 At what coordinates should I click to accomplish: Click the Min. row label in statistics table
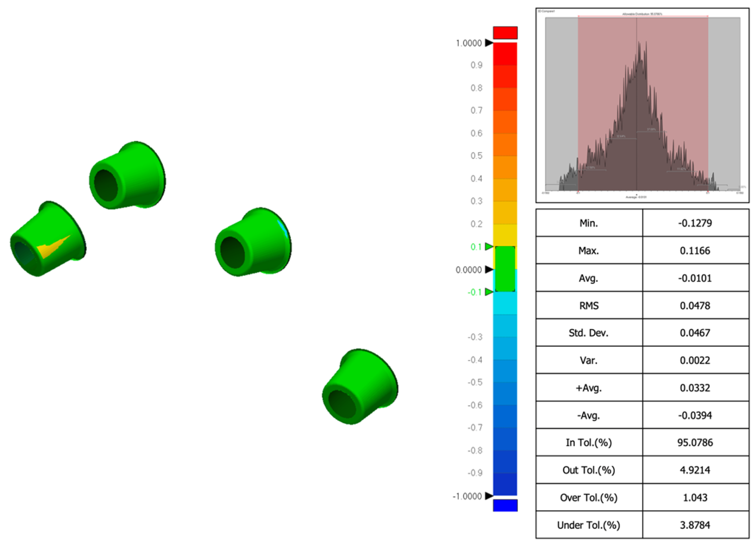[589, 223]
